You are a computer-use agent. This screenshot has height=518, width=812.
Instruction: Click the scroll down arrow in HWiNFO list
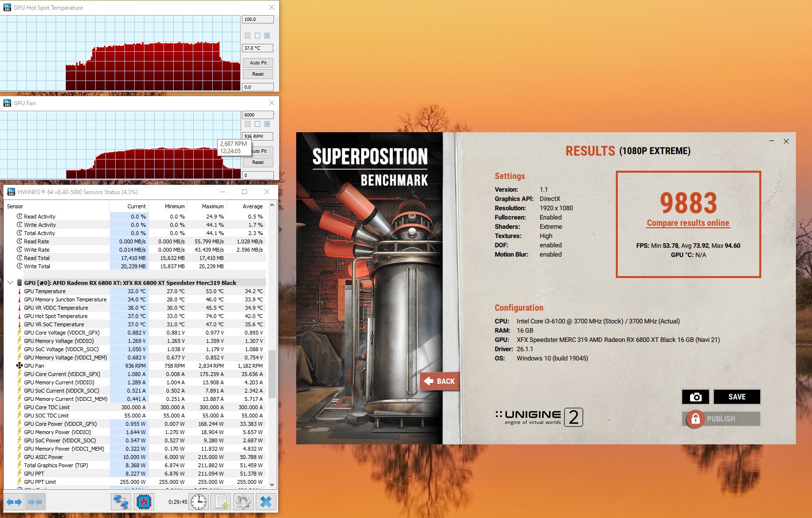click(x=272, y=484)
